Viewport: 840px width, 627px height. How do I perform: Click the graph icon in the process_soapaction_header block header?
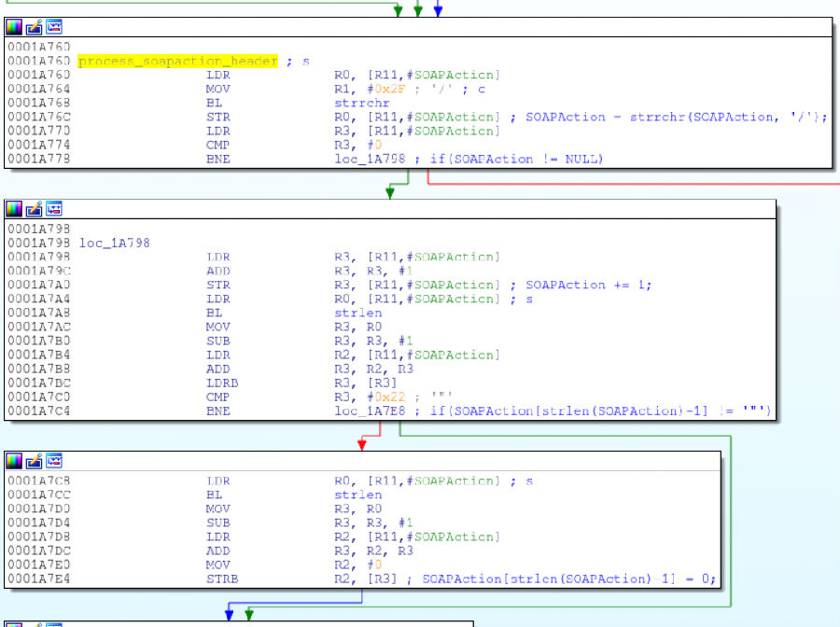(52, 27)
